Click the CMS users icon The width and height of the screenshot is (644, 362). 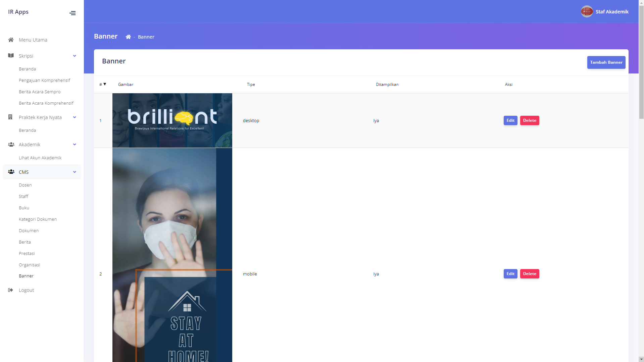point(11,172)
